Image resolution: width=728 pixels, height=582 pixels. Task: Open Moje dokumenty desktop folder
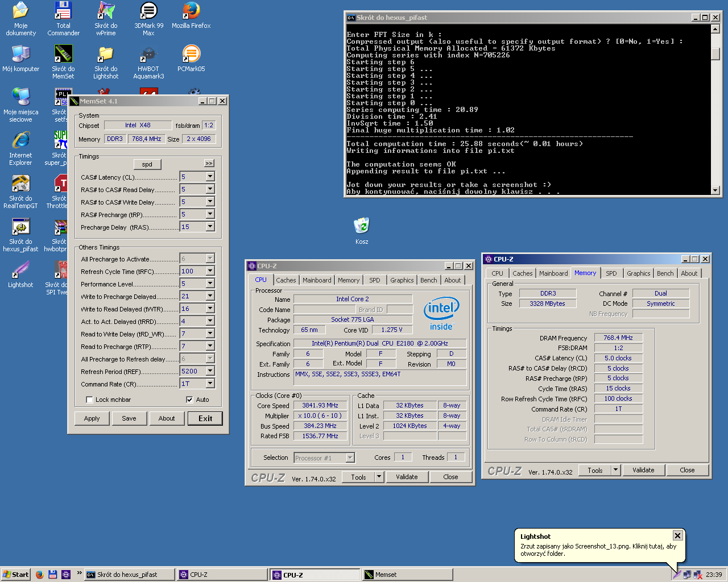[x=21, y=19]
